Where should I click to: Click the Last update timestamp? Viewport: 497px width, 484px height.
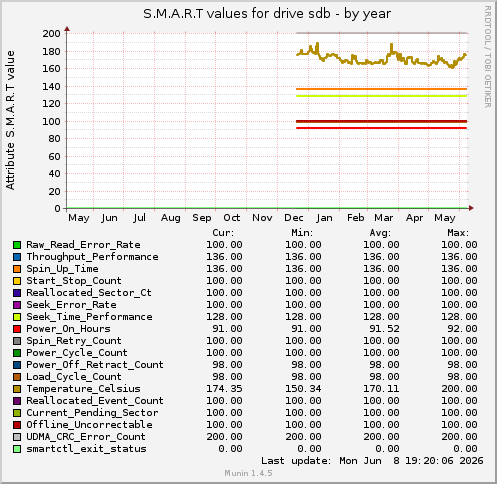coord(372,461)
